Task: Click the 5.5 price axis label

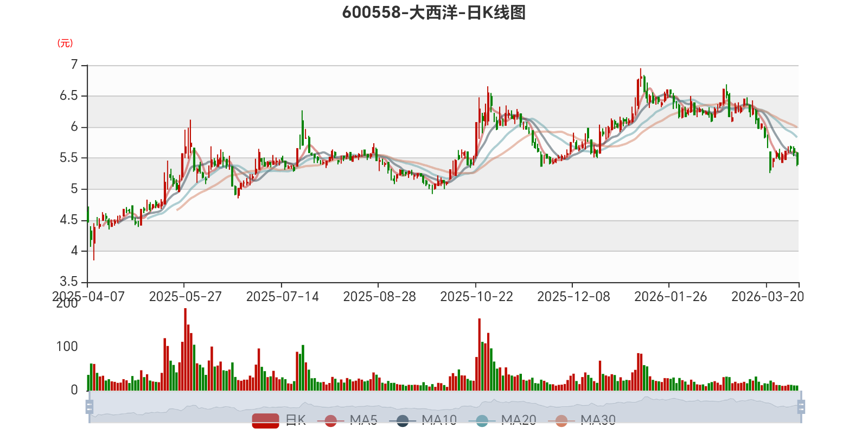Action: tap(69, 158)
